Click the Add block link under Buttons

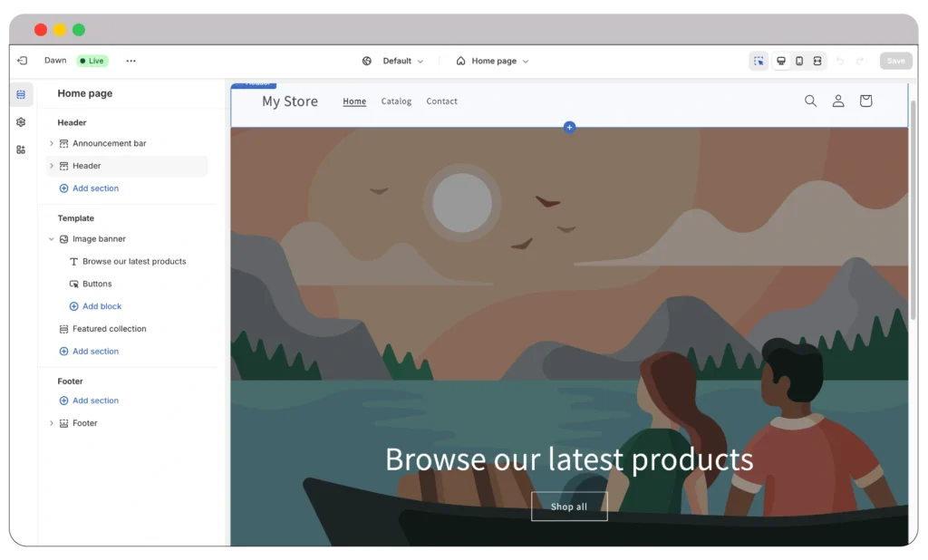pyautogui.click(x=95, y=306)
